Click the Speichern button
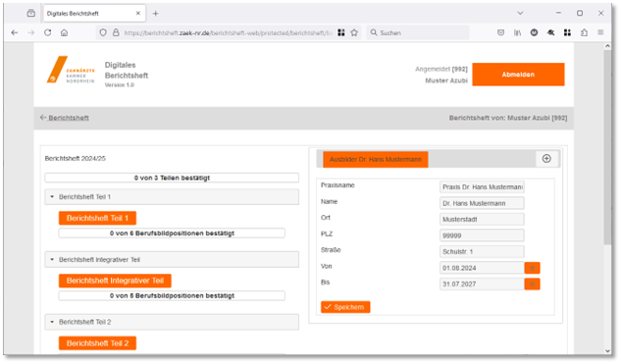621x364 pixels. point(345,307)
